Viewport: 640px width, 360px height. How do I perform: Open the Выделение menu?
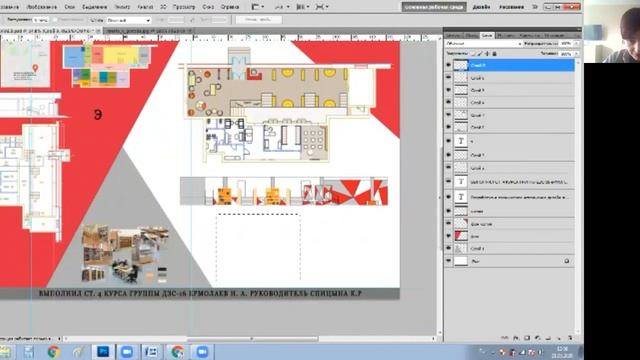(x=94, y=7)
